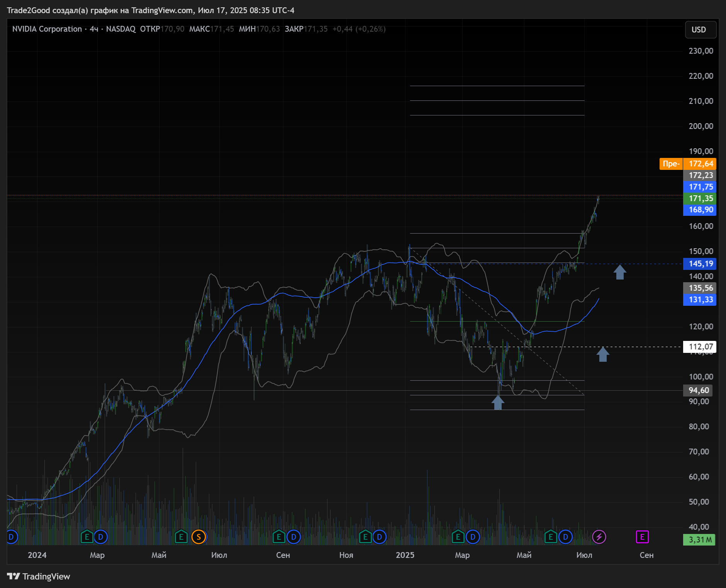Click the TradingView logo at bottom left
The image size is (726, 588).
(39, 576)
